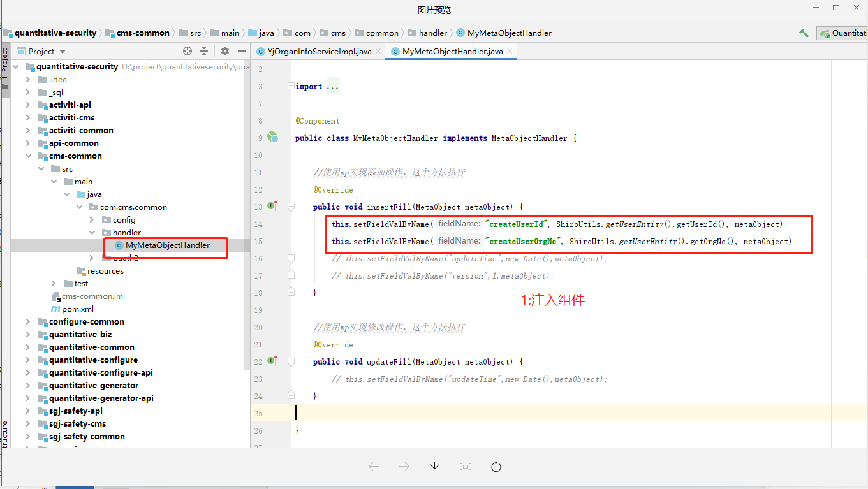Open the Quantitat run configuration dropdown
Screen dimensions: 868x489
[x=842, y=33]
